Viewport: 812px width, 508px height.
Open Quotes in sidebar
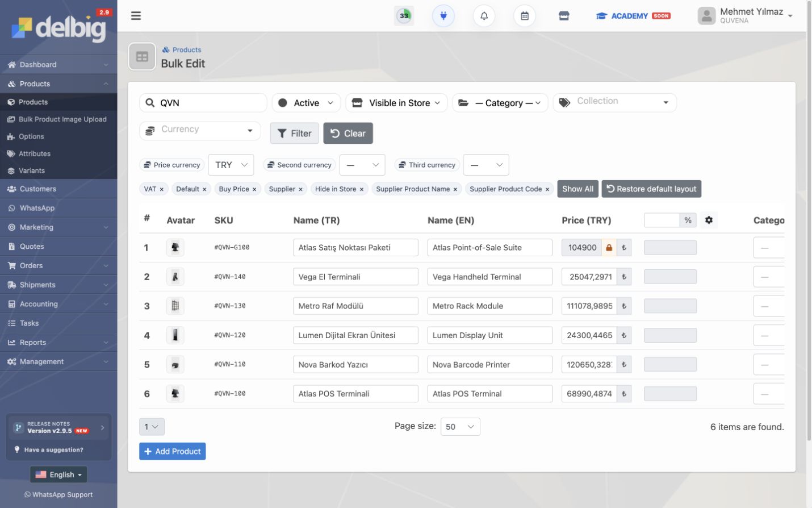coord(58,247)
